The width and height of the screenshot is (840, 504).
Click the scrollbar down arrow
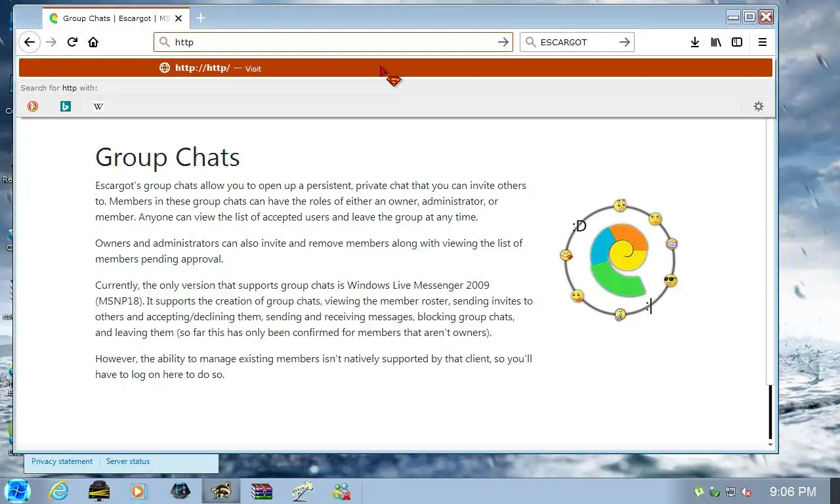pyautogui.click(x=770, y=446)
